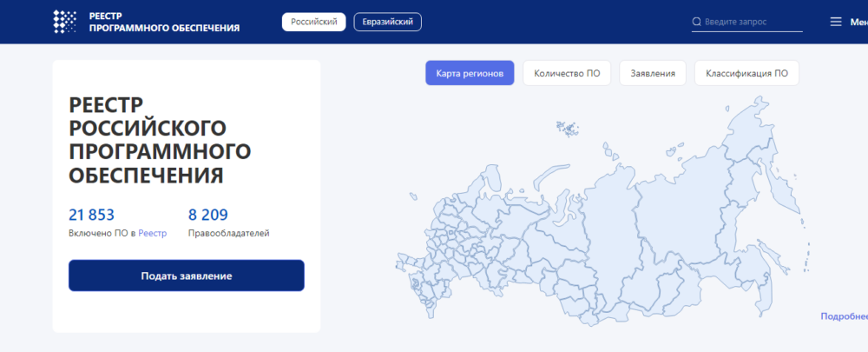Click the РЕЕСТР ПРОГРАММНОГО ОБЕСПЕЧЕНИЯ header title
The height and width of the screenshot is (352, 868).
coord(164,23)
